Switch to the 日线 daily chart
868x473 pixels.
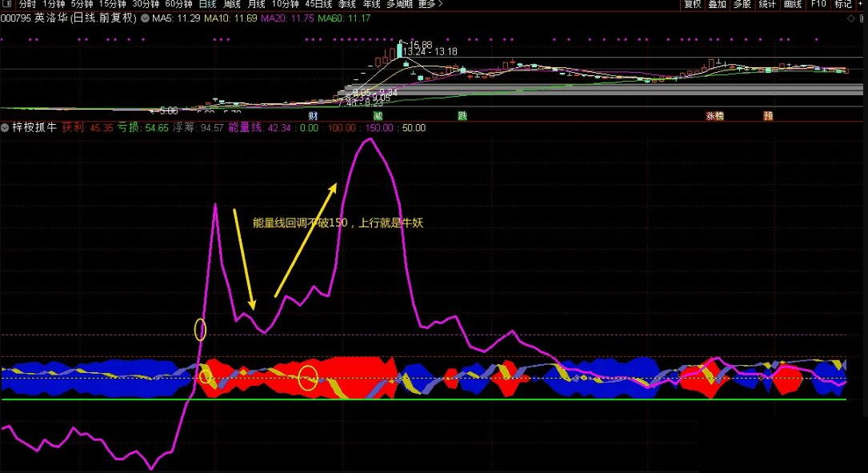pyautogui.click(x=207, y=4)
